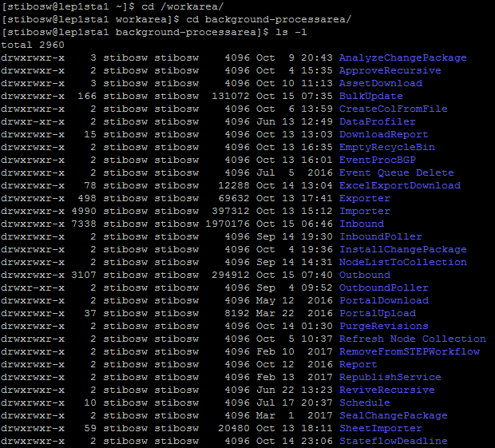Viewport: 495px width, 448px height.
Task: Select the Schedule directory name
Action: tap(365, 402)
